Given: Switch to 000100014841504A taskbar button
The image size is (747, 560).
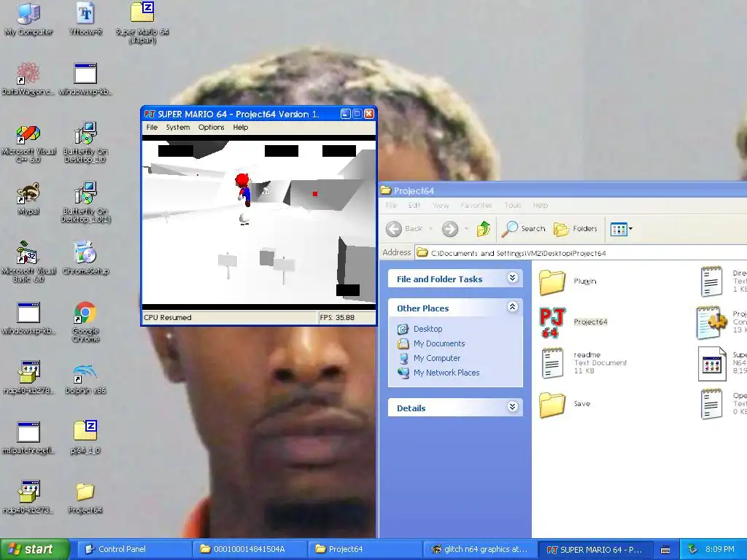Looking at the screenshot, I should [249, 550].
